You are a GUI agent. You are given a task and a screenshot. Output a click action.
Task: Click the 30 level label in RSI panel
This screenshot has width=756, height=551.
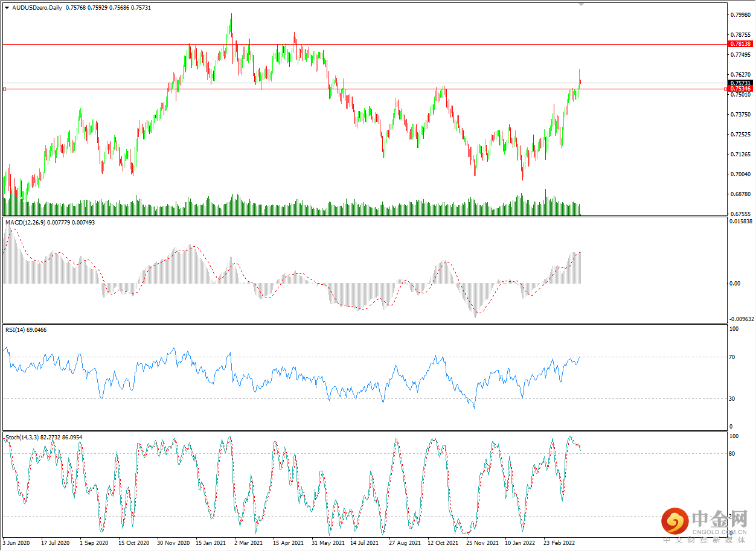[733, 398]
